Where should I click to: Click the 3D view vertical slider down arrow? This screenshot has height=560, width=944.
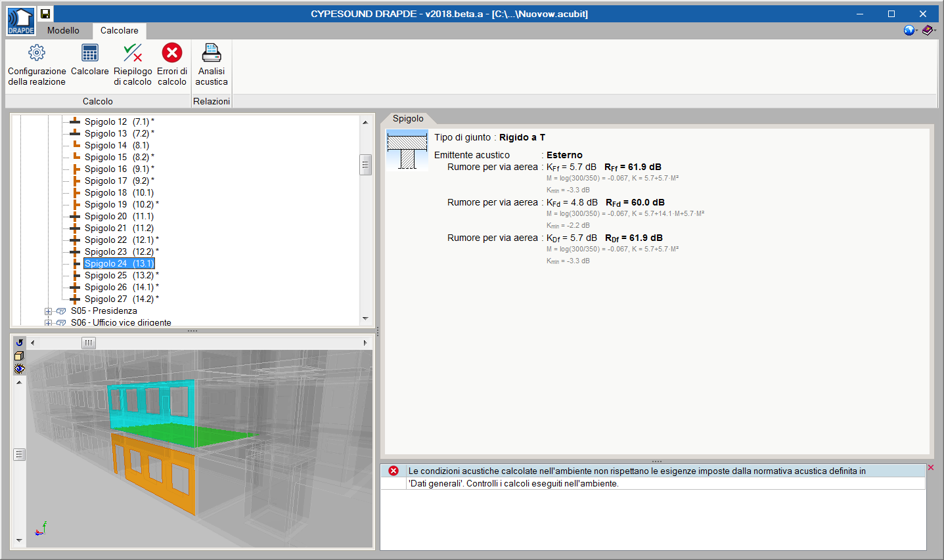(19, 541)
